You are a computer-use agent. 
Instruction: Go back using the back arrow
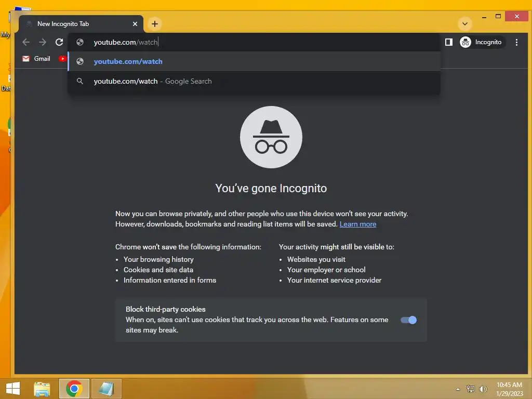point(26,42)
